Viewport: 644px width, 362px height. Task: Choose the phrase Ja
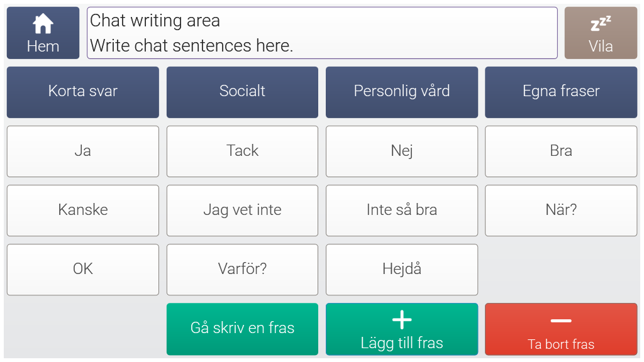pyautogui.click(x=83, y=151)
